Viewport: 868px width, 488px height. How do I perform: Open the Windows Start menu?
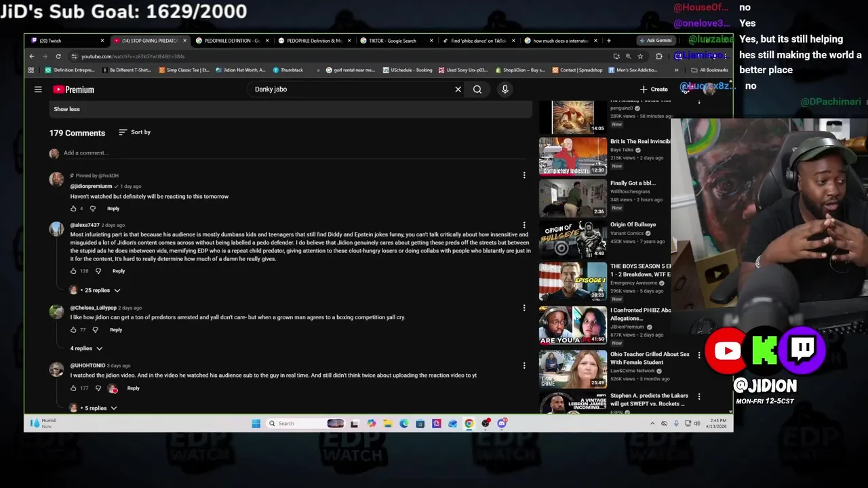256,424
